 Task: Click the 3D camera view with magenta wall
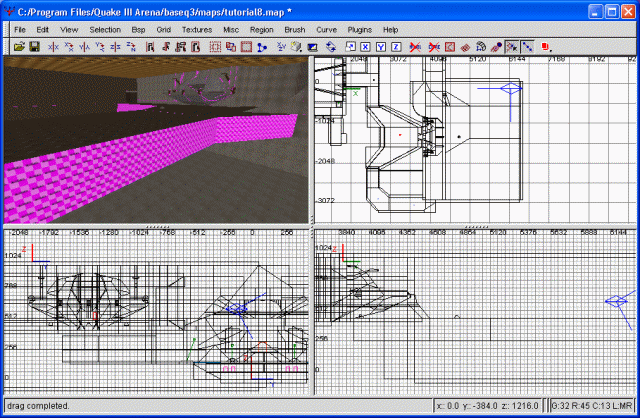(156, 140)
